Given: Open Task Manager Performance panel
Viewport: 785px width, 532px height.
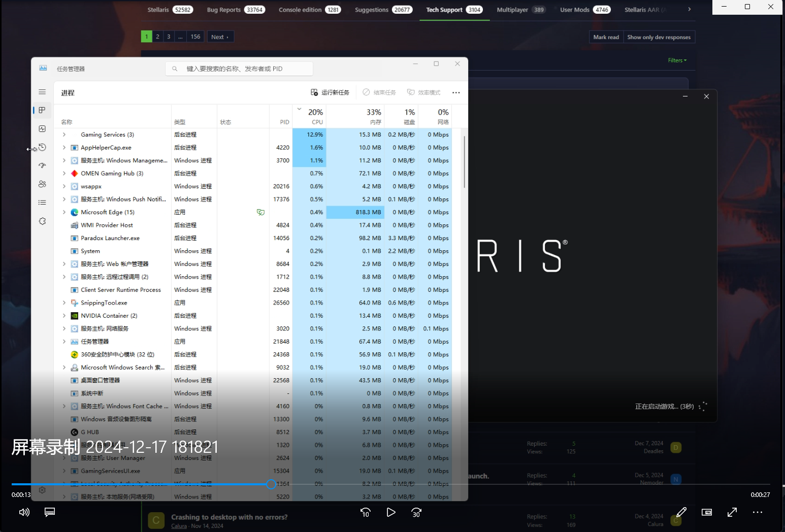Looking at the screenshot, I should [42, 128].
